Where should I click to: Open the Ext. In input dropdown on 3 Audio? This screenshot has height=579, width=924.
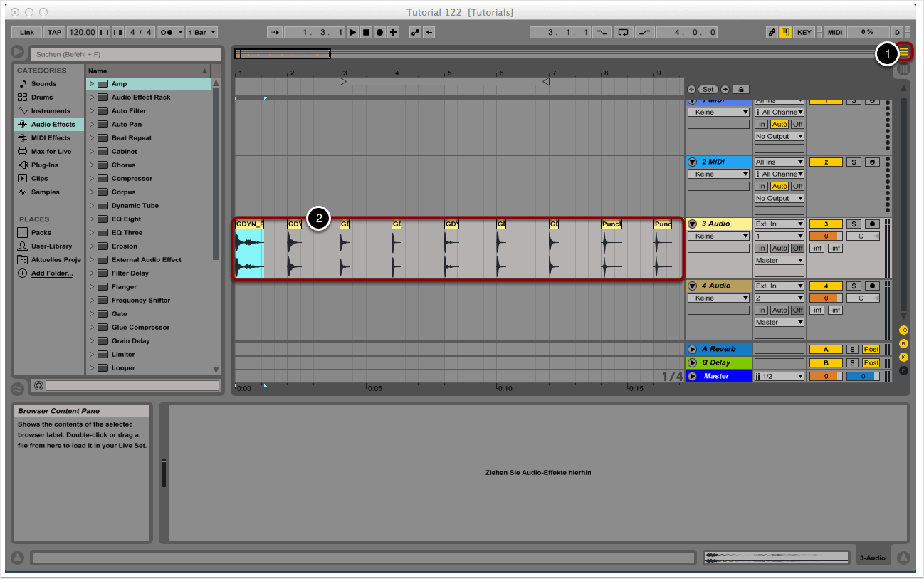[x=779, y=224]
